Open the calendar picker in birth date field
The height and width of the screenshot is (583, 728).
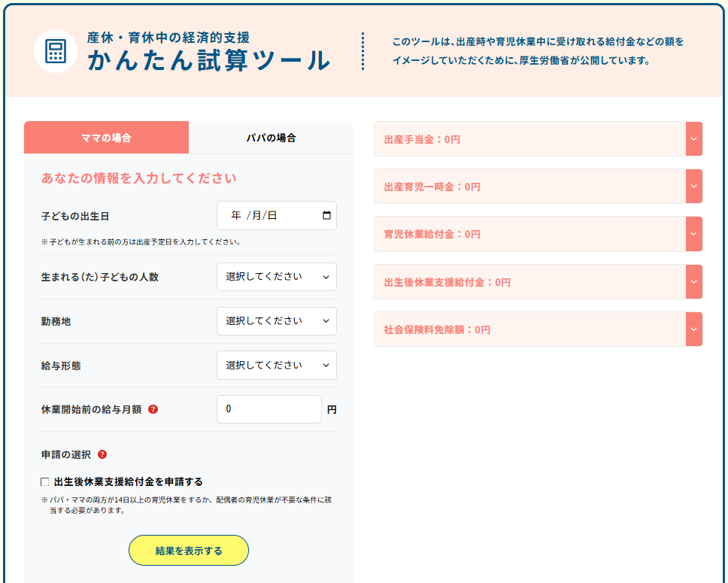pos(326,216)
